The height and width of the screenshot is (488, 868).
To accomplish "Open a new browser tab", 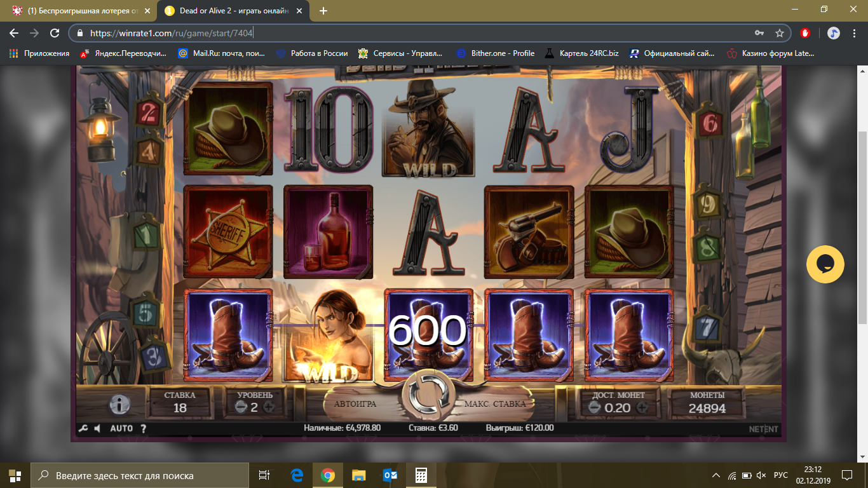I will point(323,11).
